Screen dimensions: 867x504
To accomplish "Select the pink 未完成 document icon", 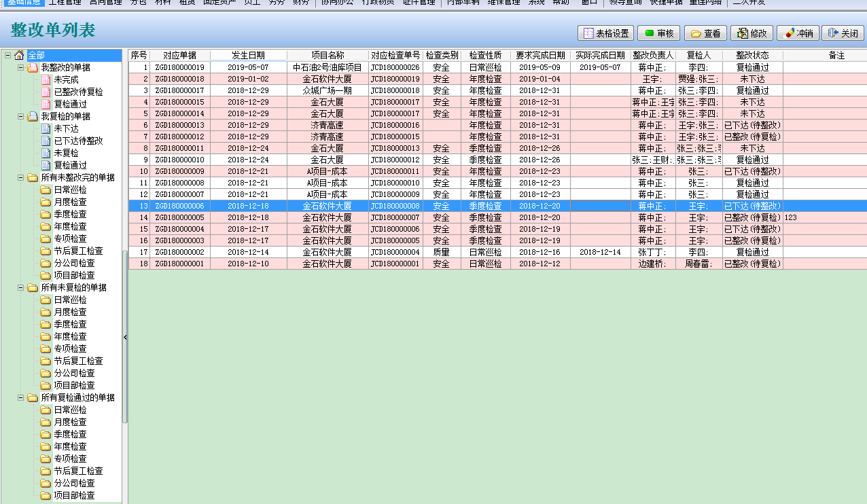I will (46, 80).
